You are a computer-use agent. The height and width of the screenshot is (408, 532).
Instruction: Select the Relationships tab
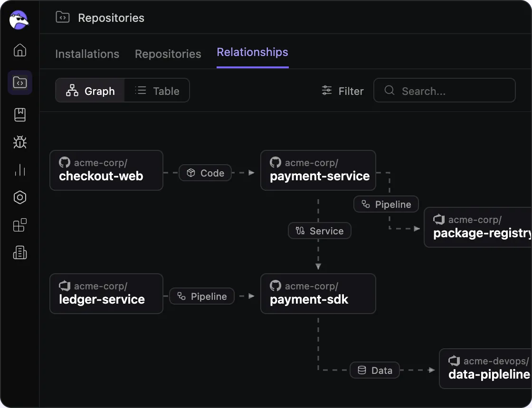[x=252, y=52]
